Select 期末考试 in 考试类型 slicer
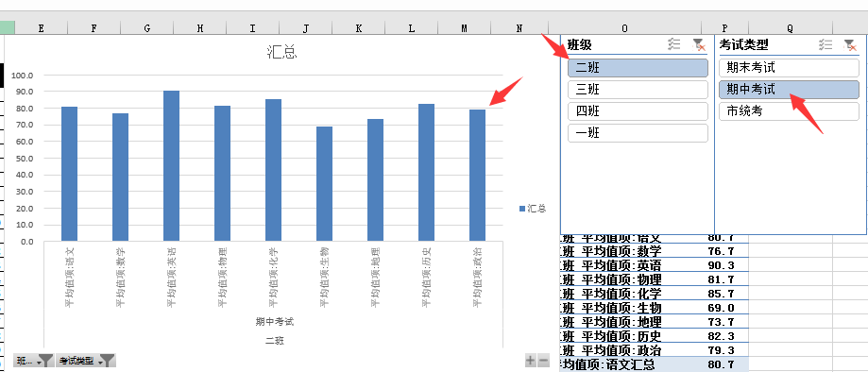The width and height of the screenshot is (868, 372). (789, 68)
